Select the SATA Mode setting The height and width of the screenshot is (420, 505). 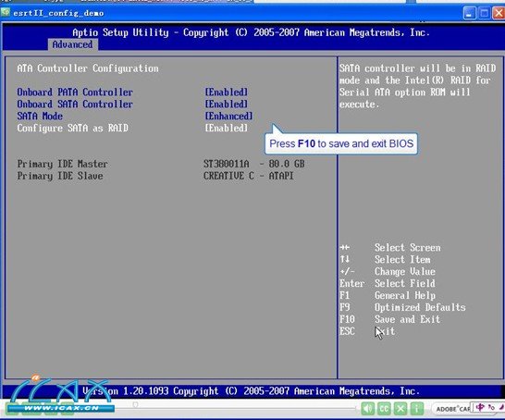40,116
